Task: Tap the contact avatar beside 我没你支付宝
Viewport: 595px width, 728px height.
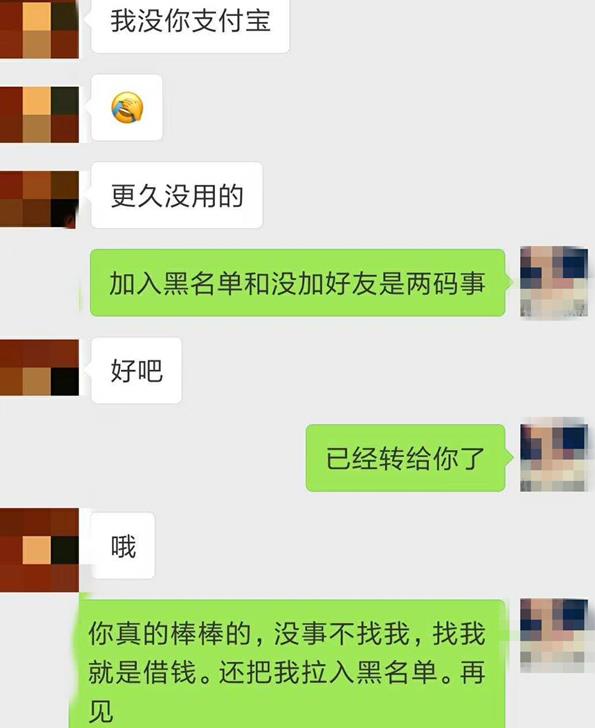Action: coord(39,29)
